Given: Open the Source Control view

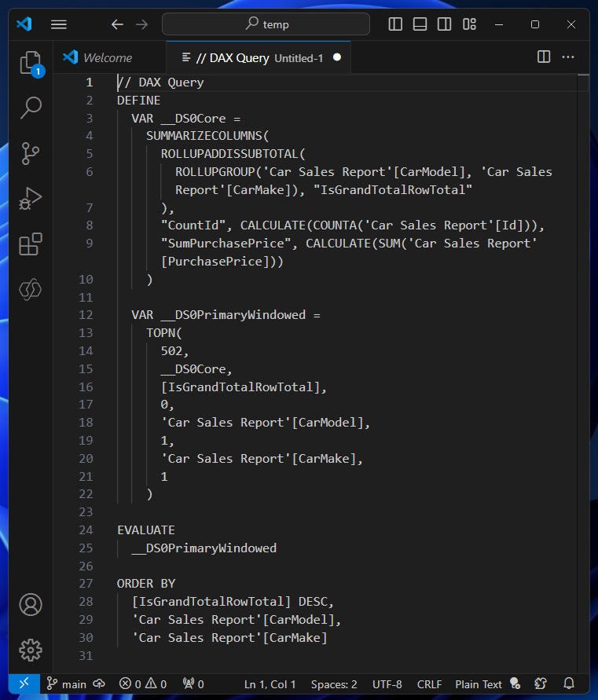Looking at the screenshot, I should (x=31, y=153).
